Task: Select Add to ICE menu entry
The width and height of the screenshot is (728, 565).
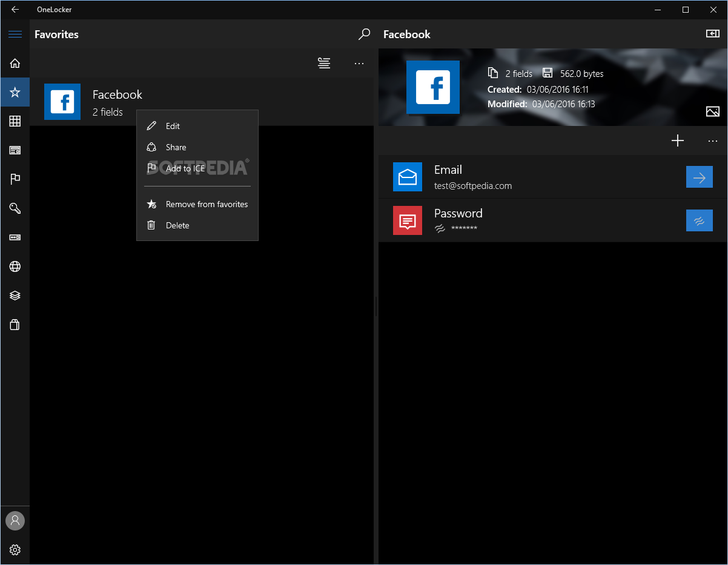Action: pos(197,168)
